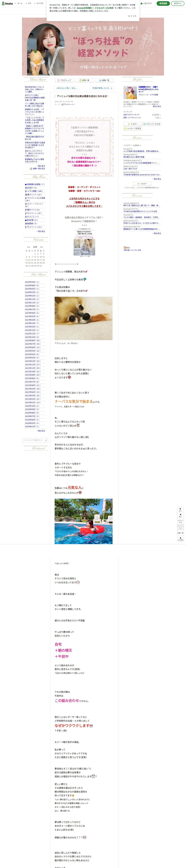Open プロフィール link in profile box
Screen dimensions: 186x868
(x=143, y=95)
